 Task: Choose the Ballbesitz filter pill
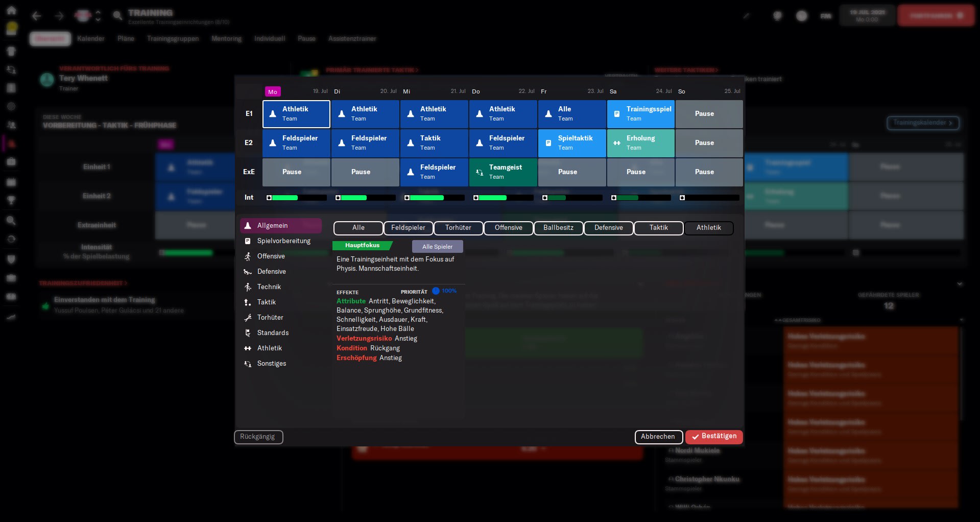(x=558, y=228)
